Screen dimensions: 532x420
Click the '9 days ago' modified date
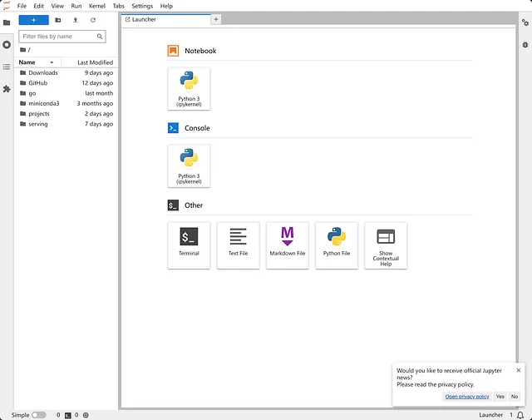pyautogui.click(x=99, y=72)
